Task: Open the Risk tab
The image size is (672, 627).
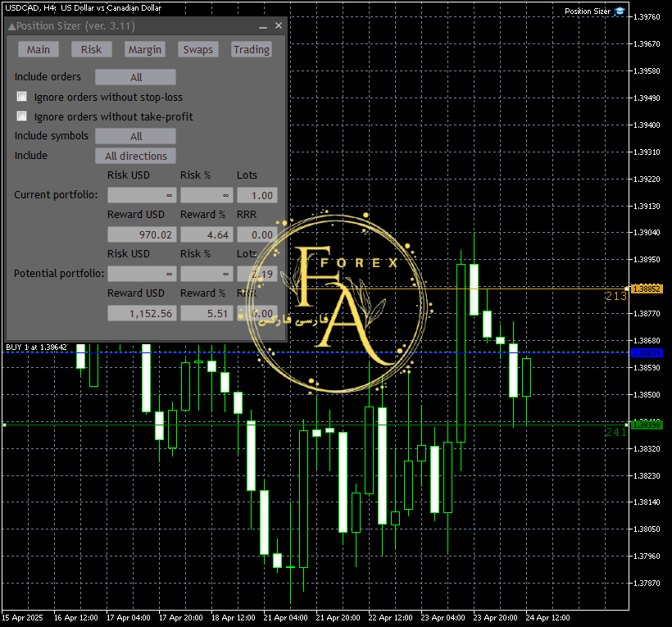Action: (x=91, y=49)
